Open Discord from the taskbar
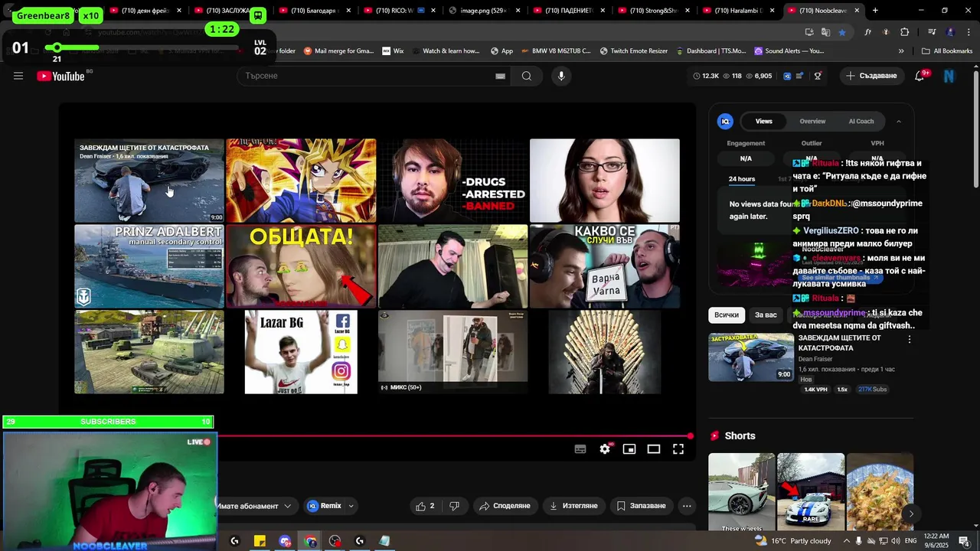 285,541
